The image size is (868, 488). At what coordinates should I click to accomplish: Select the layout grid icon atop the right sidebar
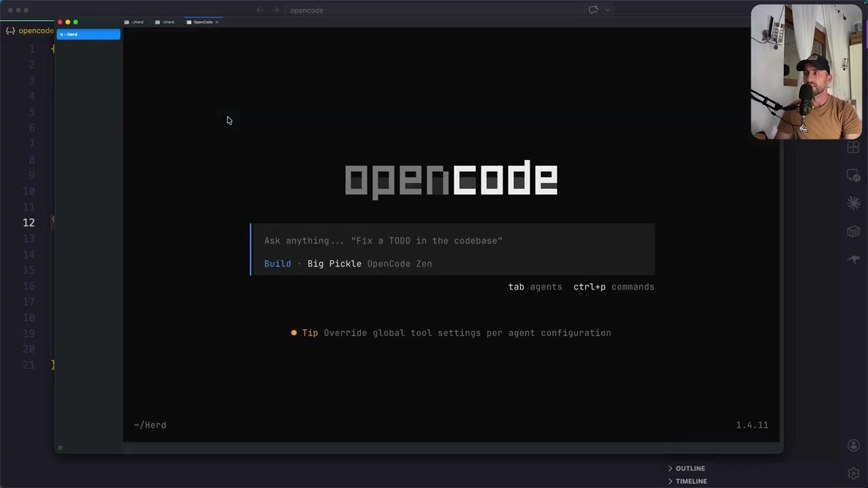[853, 148]
